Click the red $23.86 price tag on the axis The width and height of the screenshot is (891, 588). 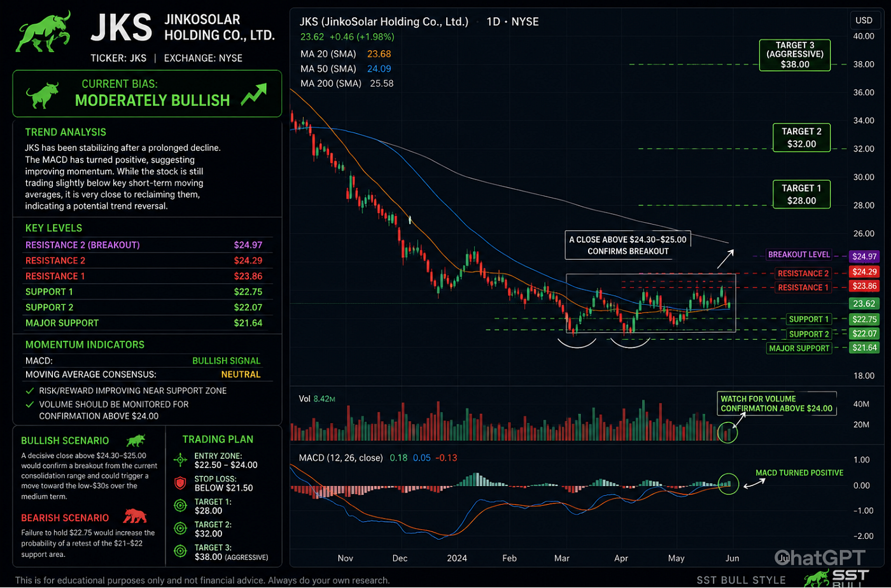(864, 287)
